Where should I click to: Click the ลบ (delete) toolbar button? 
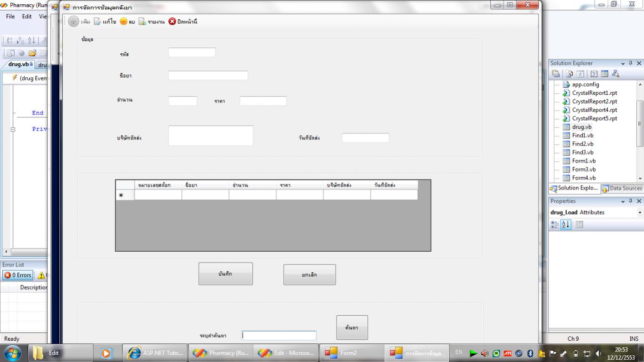pyautogui.click(x=127, y=22)
